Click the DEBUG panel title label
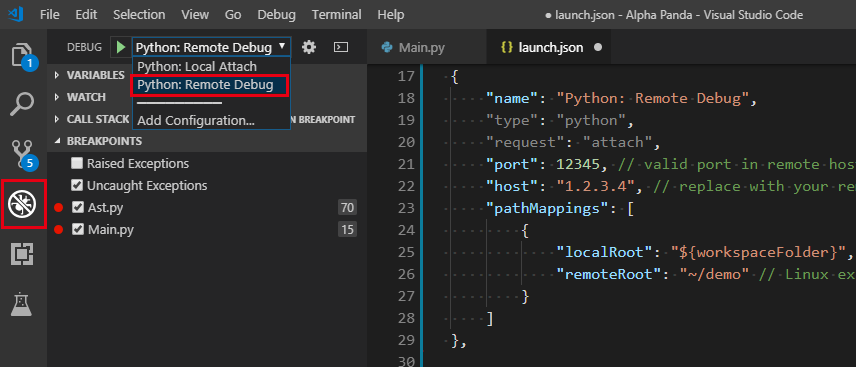The image size is (856, 367). click(x=84, y=48)
